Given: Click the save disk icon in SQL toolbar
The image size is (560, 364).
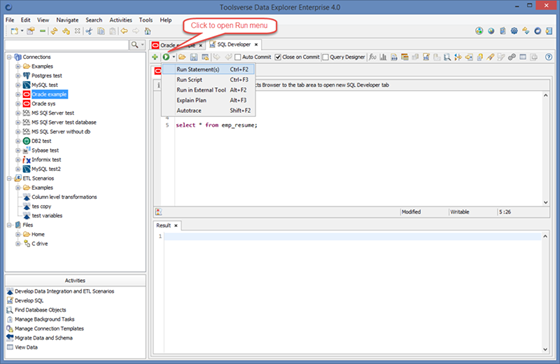Looking at the screenshot, I should click(194, 57).
